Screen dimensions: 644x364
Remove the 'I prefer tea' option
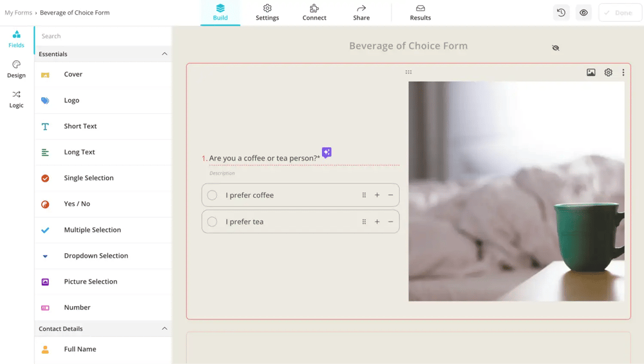(390, 222)
